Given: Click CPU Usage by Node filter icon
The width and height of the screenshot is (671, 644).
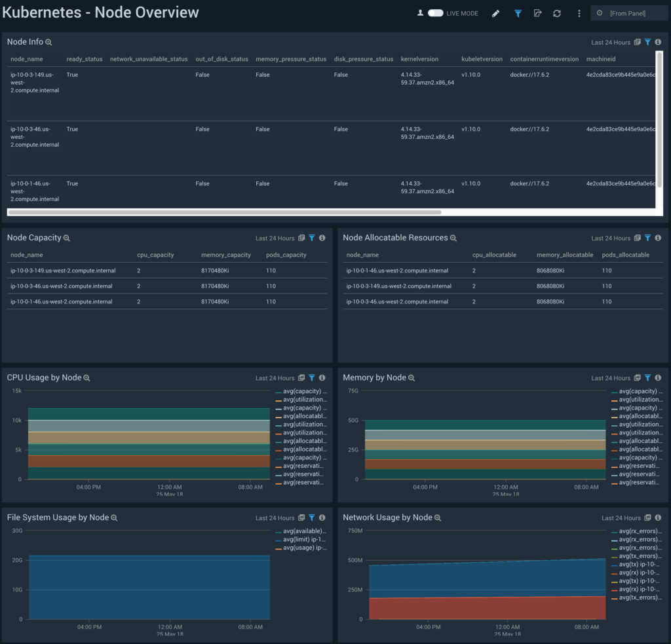Looking at the screenshot, I should (312, 378).
